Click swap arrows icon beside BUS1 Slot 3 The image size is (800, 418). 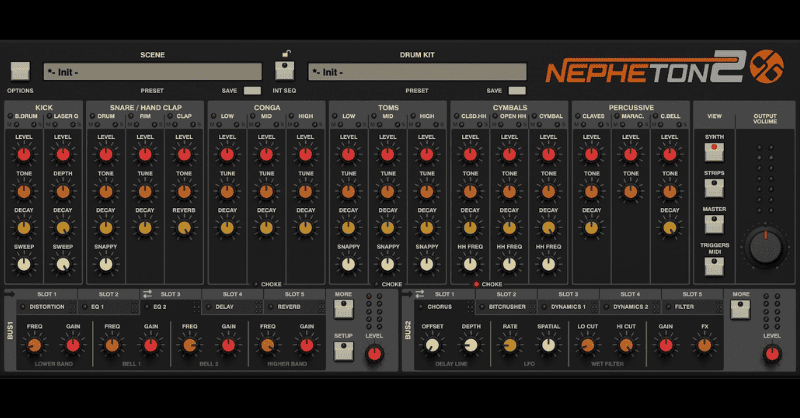tap(147, 294)
